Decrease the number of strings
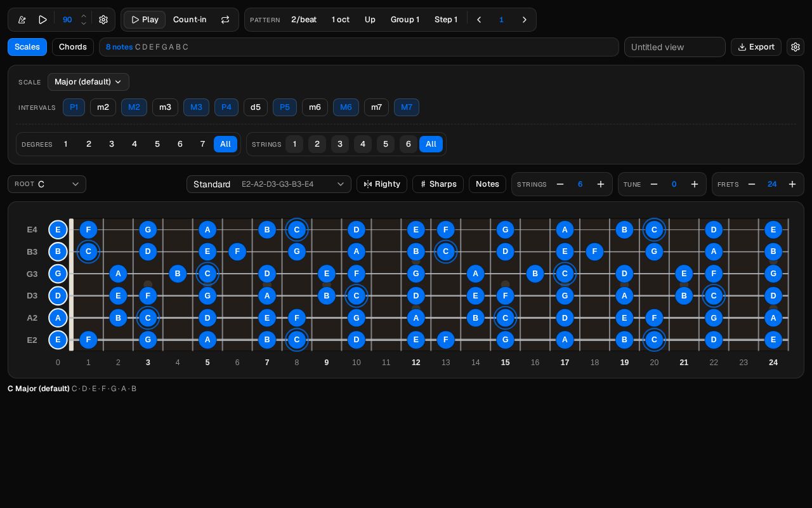 click(x=560, y=184)
